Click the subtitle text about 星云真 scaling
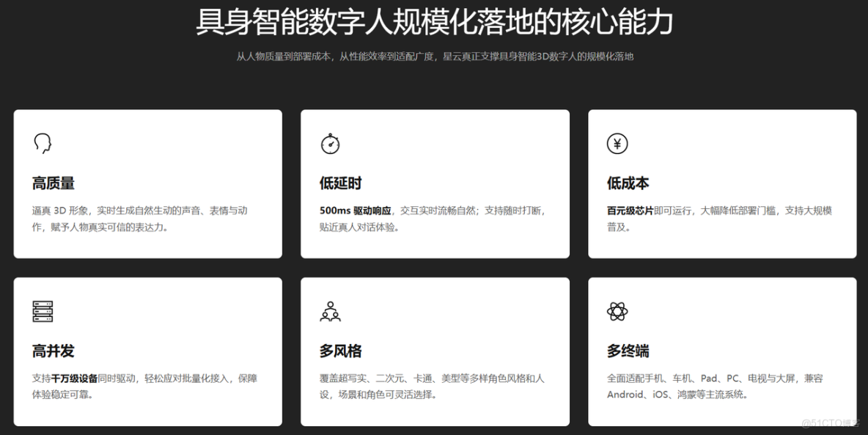868x435 pixels. (434, 56)
